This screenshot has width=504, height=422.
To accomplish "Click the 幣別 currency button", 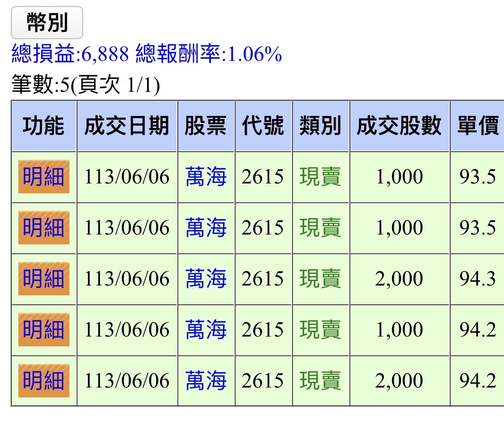I will [47, 22].
